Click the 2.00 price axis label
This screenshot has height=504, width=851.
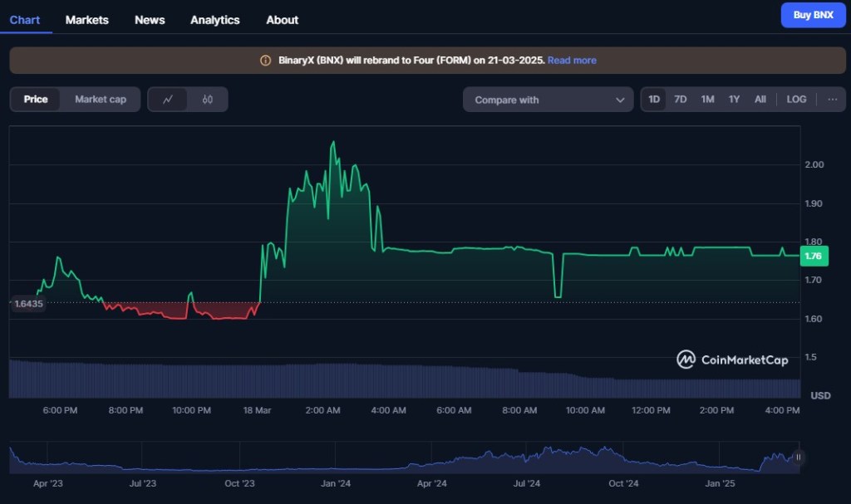coord(814,164)
